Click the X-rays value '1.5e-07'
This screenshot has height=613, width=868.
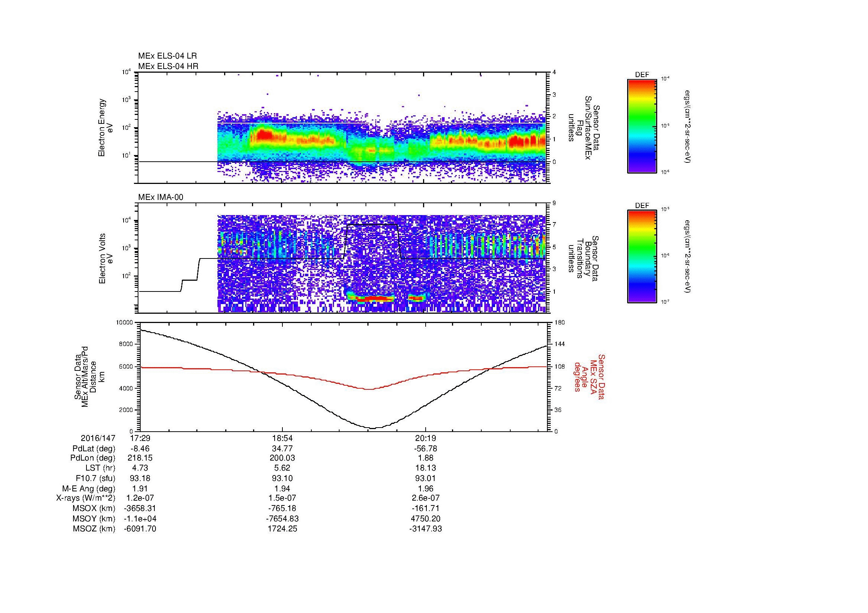click(x=282, y=498)
